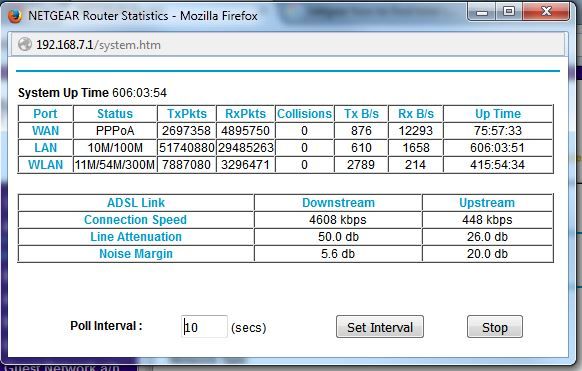
Task: Click the TxPkts column header
Action: (187, 114)
